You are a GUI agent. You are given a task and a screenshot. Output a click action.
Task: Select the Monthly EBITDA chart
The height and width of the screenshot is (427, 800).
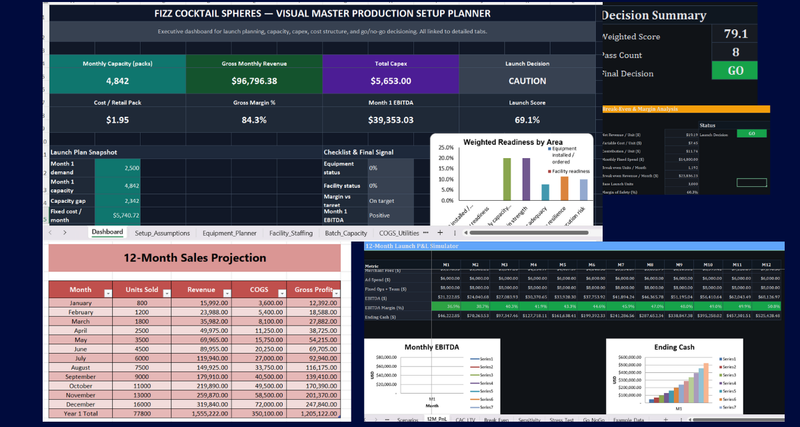click(432, 375)
